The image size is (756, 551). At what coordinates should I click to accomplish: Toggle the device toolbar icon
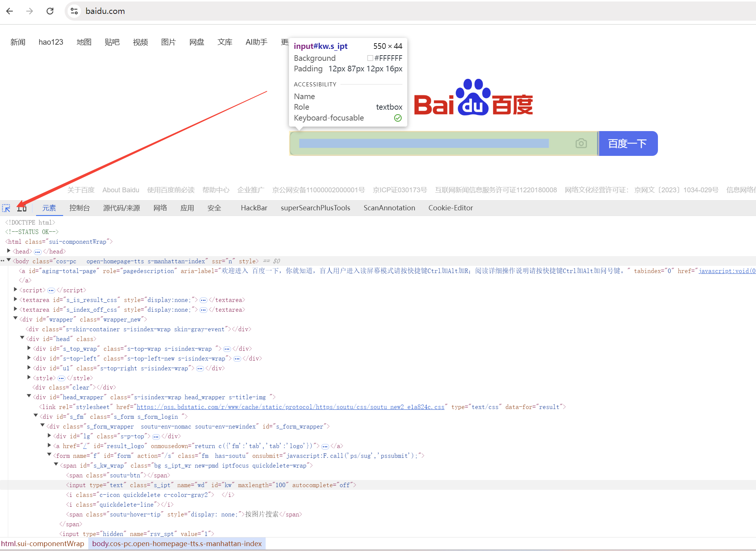(22, 208)
